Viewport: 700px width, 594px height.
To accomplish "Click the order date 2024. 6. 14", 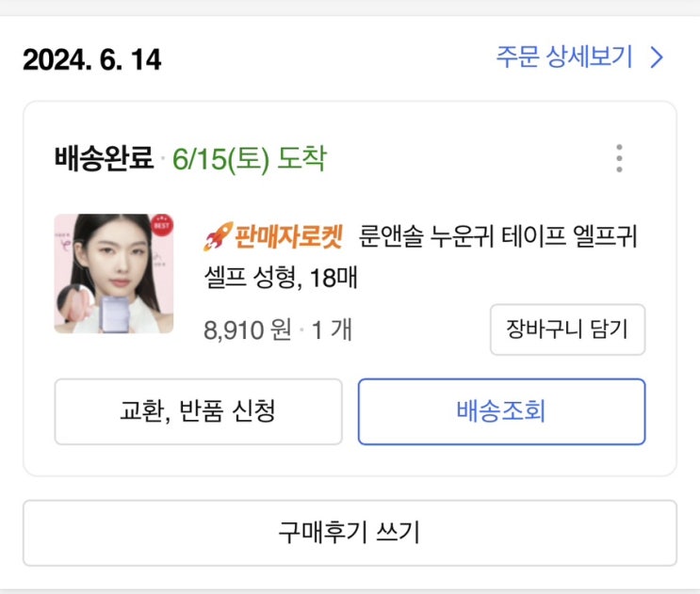I will [92, 59].
